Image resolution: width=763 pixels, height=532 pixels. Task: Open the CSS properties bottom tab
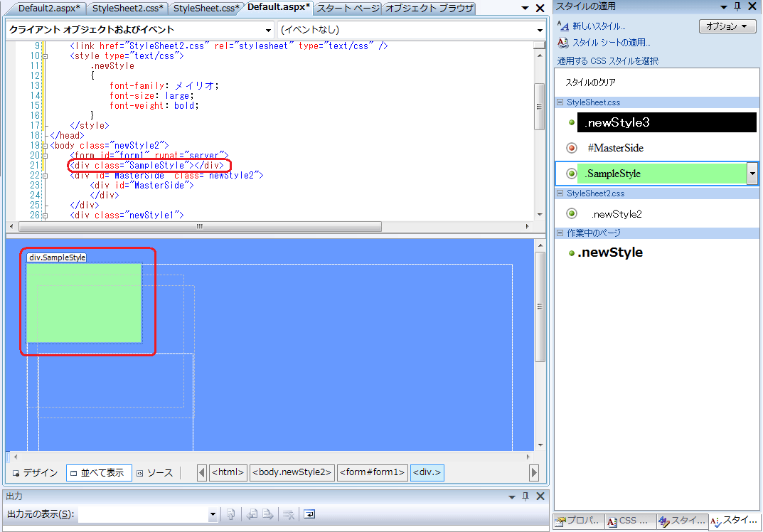(x=629, y=521)
